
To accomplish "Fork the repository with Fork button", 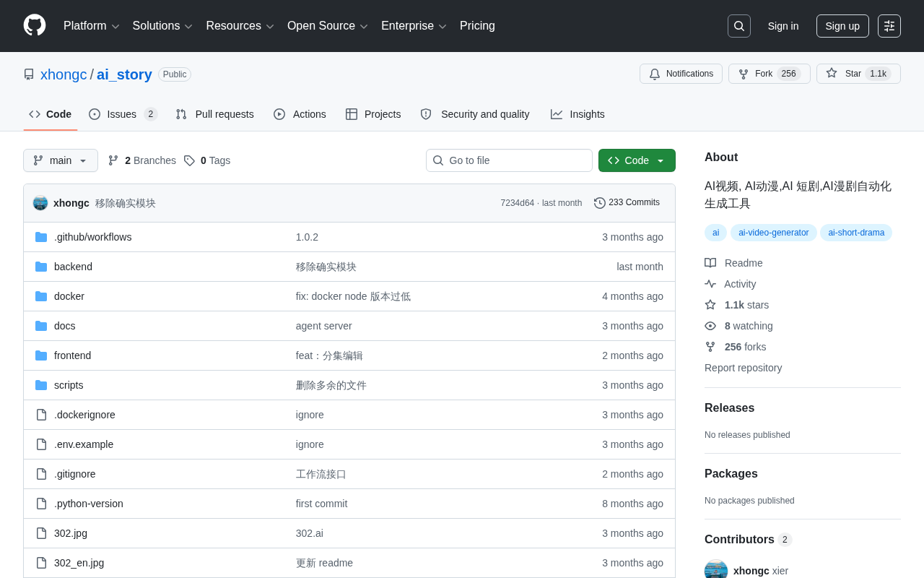I will tap(770, 74).
